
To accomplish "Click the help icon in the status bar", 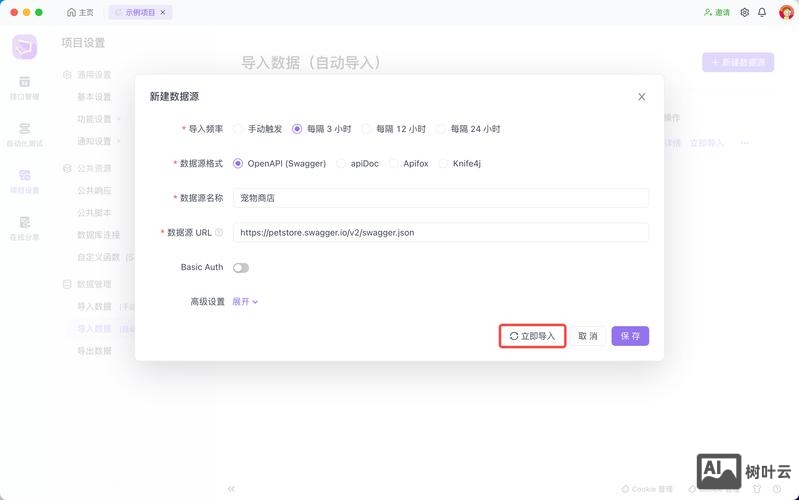I will (777, 489).
